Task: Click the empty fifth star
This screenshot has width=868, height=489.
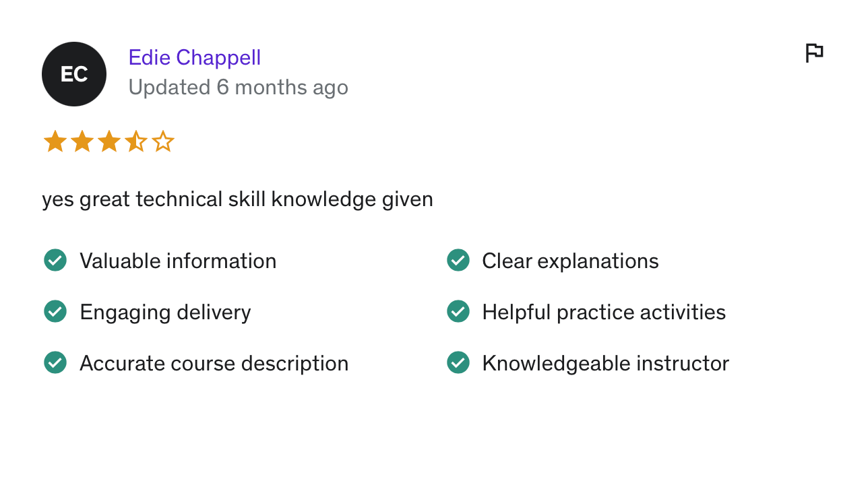Action: 163,142
